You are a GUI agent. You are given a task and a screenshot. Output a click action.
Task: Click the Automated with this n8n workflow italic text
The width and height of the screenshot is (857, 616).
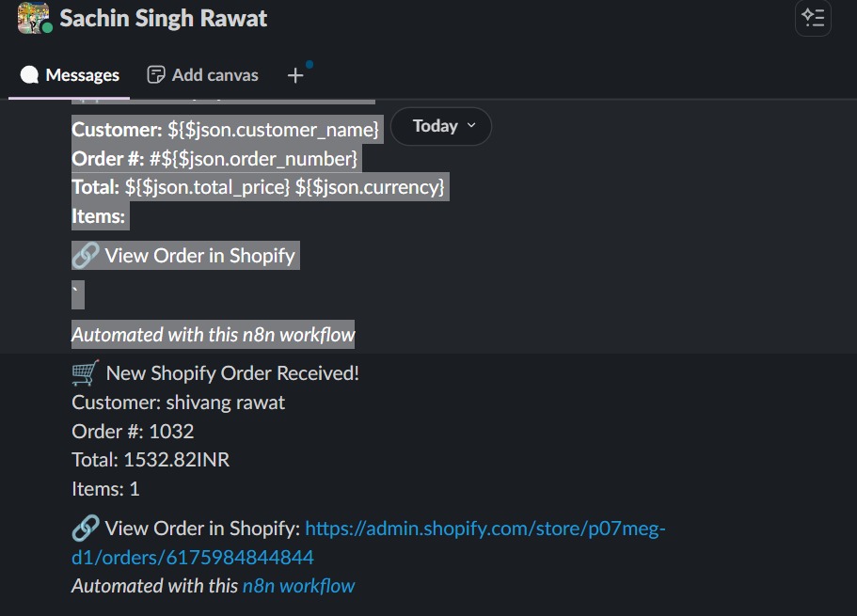[x=212, y=334]
